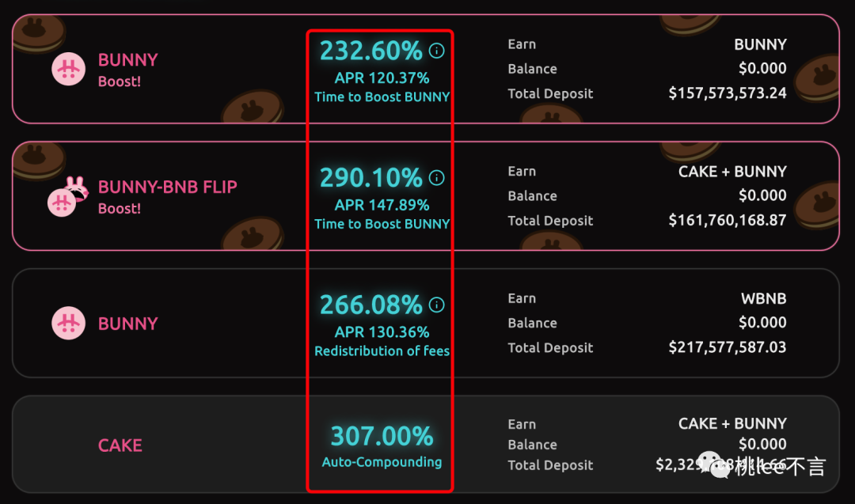Click the $161,760,168.87 total deposit value
The image size is (855, 504).
pyautogui.click(x=728, y=220)
